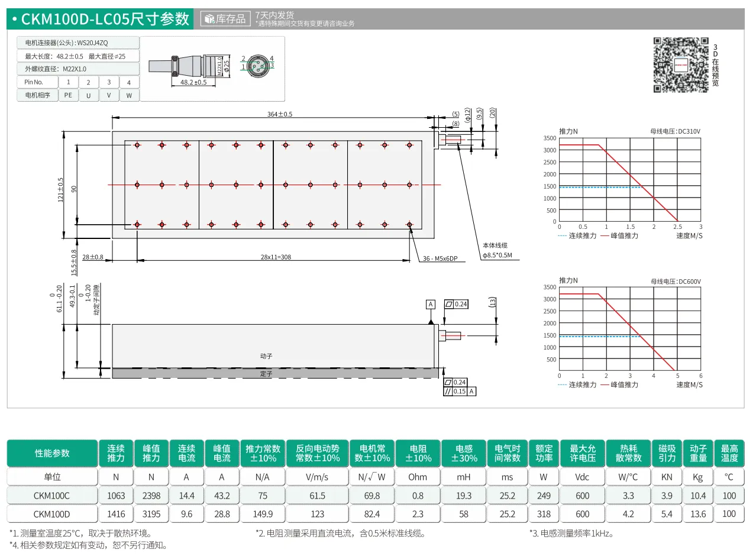Click the 电机连接器(公头): WS20J4ZQ row
The image size is (756, 556).
click(x=78, y=43)
